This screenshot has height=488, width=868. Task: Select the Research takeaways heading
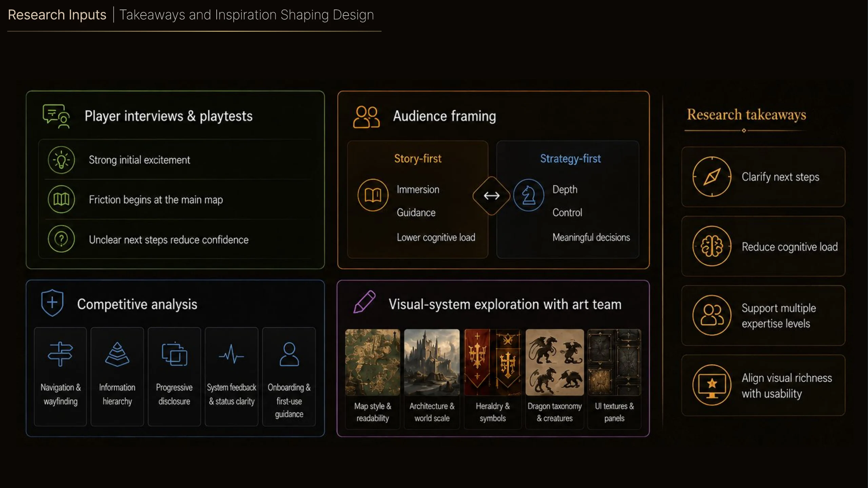[x=747, y=115]
